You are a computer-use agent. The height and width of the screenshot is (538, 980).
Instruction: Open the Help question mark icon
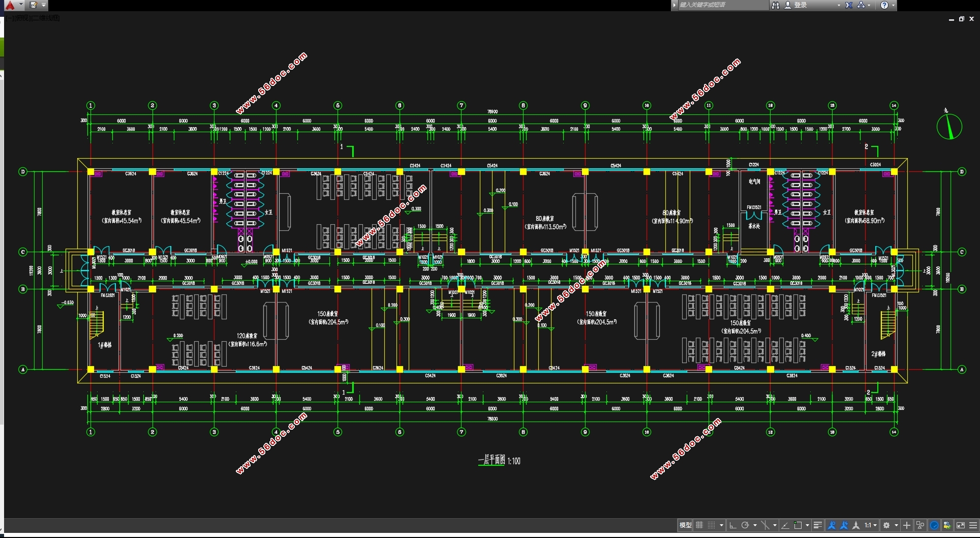pos(884,5)
